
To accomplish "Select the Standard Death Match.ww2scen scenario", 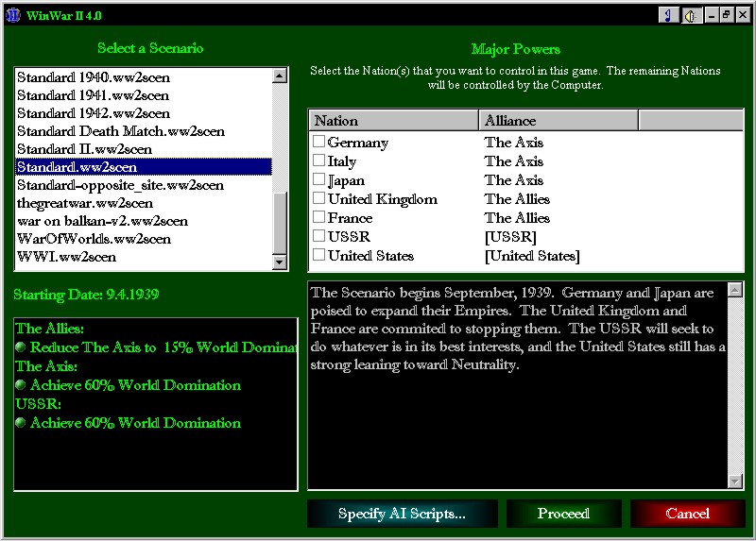I will tap(144, 131).
